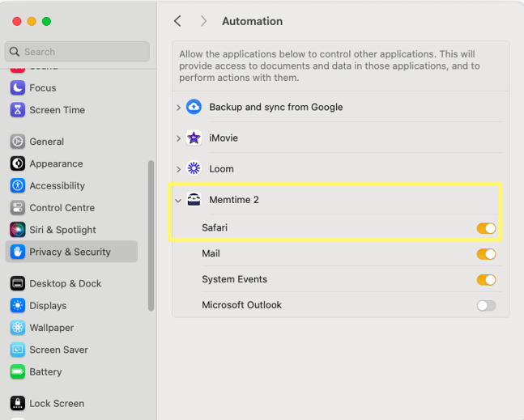Viewport: 524px width, 420px height.
Task: Click the iMovie star icon
Action: pyautogui.click(x=194, y=138)
